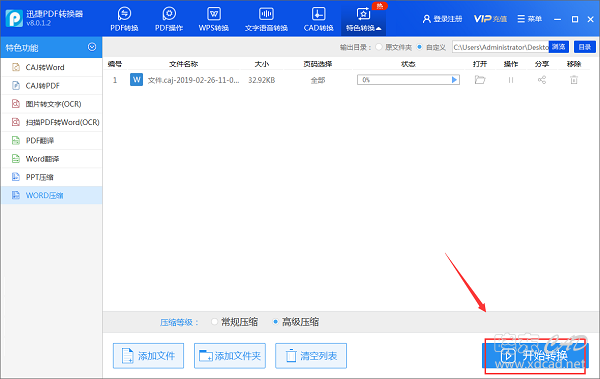Click the 状态 column header
600x379 pixels.
tap(408, 64)
